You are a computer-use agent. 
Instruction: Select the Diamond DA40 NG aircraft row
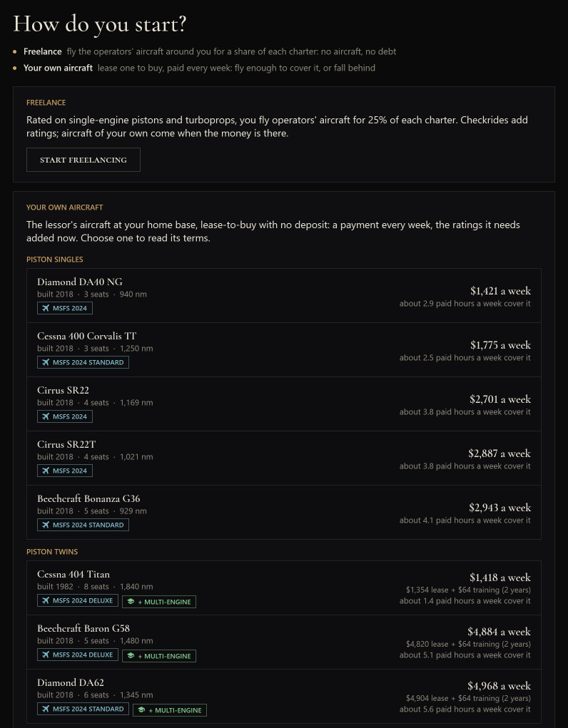[284, 296]
